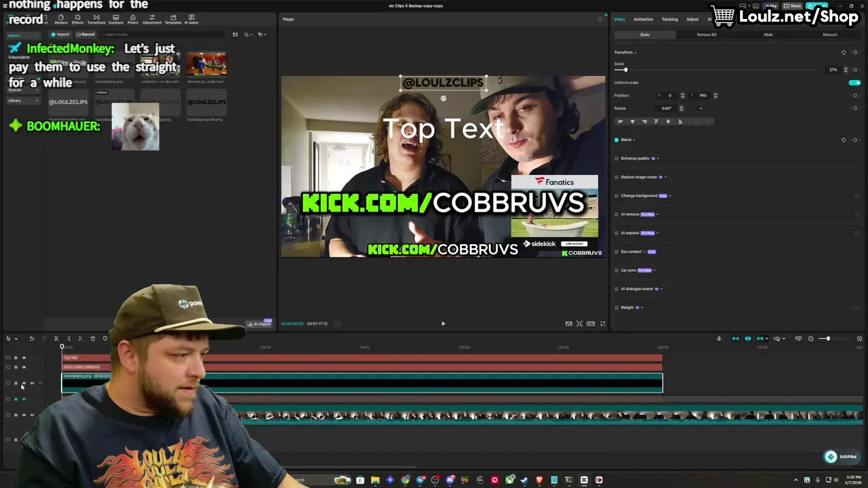Align clip to bottom edge
The height and width of the screenshot is (488, 868).
tap(680, 121)
